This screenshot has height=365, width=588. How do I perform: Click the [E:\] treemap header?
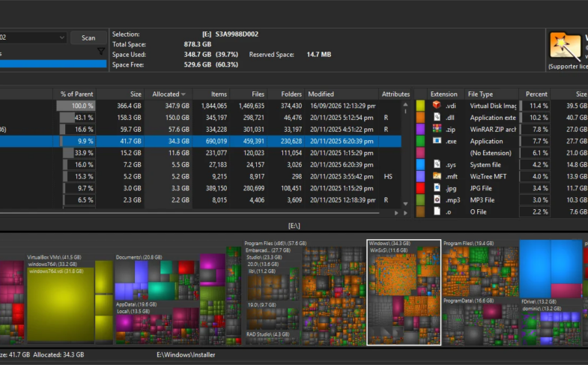pyautogui.click(x=294, y=226)
